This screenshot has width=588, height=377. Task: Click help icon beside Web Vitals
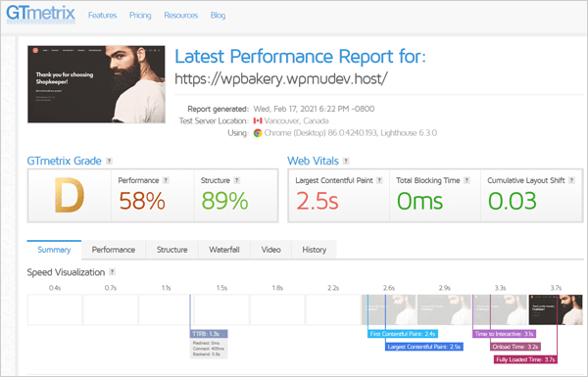click(346, 161)
